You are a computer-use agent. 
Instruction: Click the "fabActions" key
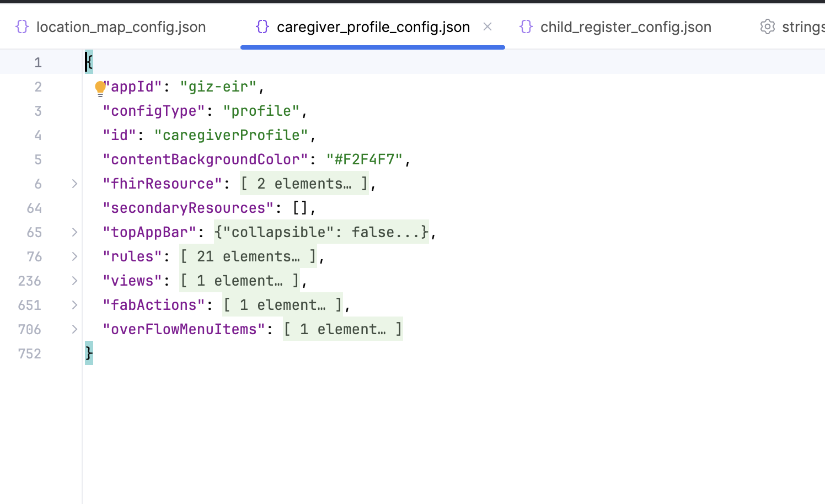154,305
